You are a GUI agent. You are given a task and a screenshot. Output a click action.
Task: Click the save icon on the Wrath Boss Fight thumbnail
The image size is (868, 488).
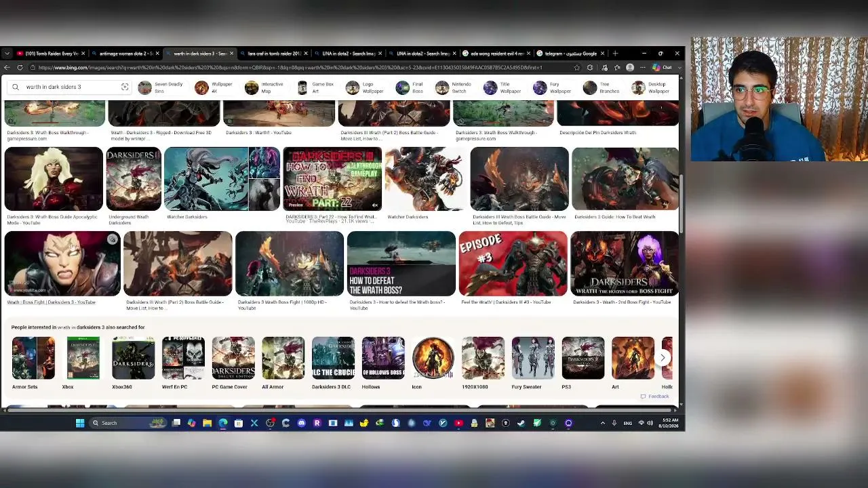pyautogui.click(x=113, y=239)
